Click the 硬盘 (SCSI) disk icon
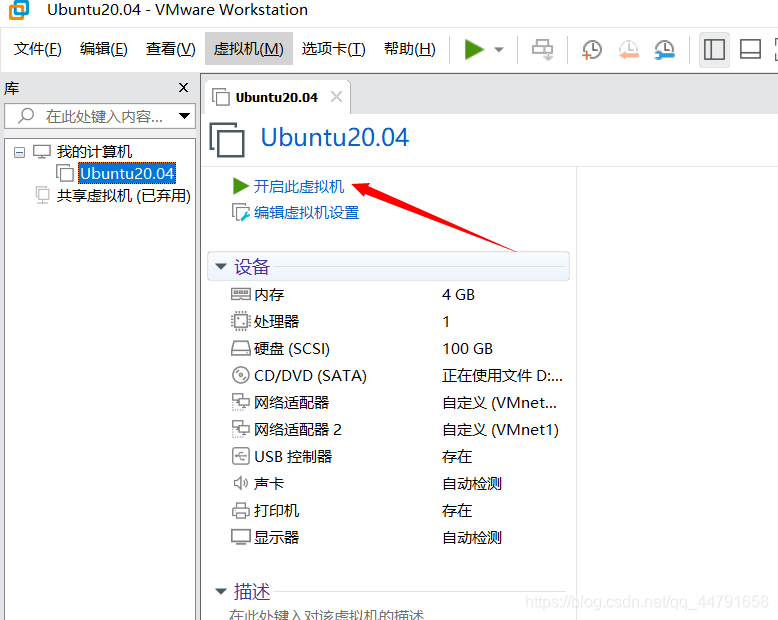 (241, 349)
